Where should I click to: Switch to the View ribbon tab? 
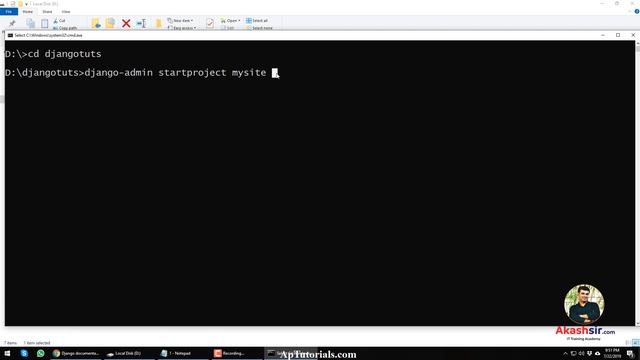(x=66, y=11)
